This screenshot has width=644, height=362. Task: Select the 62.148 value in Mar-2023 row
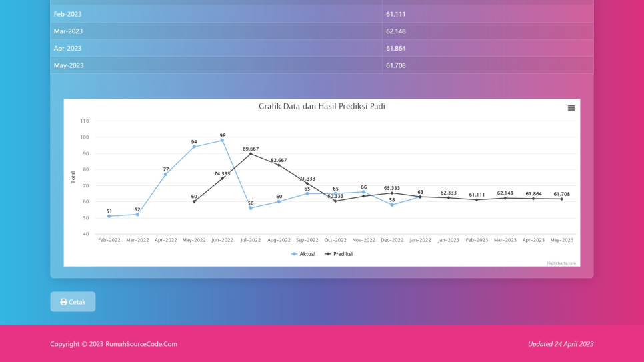click(396, 31)
